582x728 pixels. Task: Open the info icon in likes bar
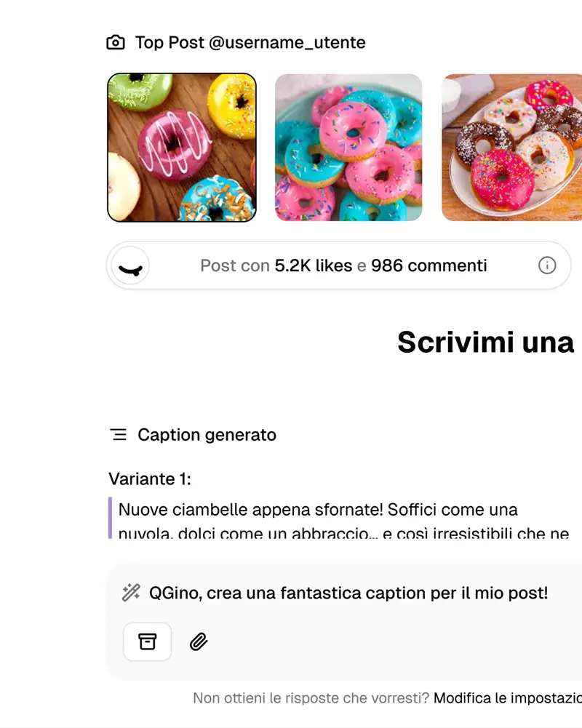coord(546,265)
